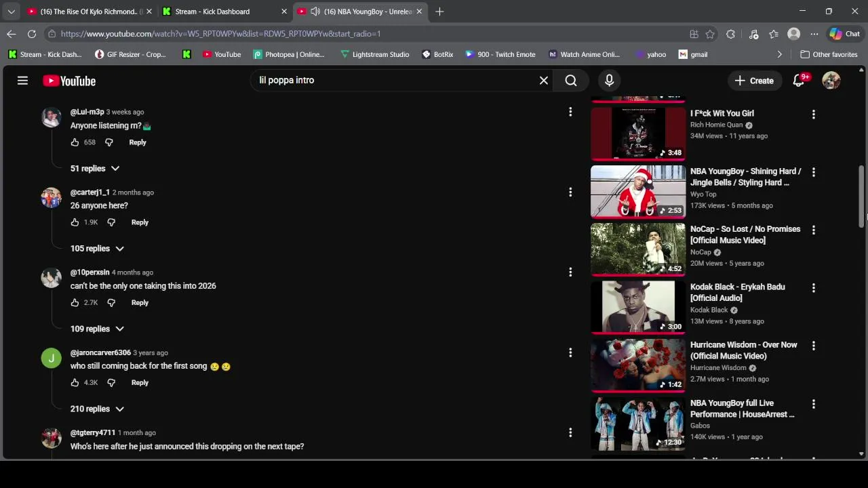Like the @10perxsin comment
Image resolution: width=868 pixels, height=488 pixels.
coord(75,302)
